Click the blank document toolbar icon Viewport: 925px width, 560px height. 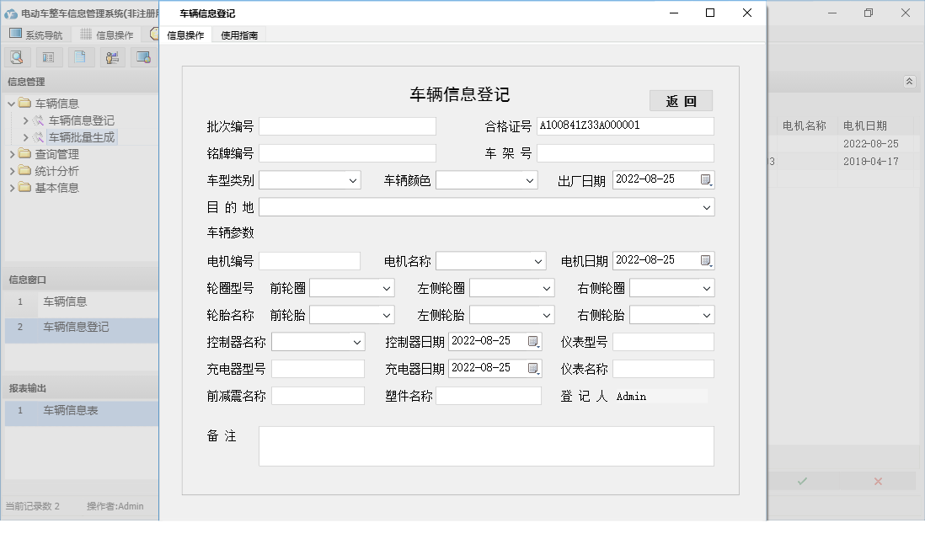79,56
